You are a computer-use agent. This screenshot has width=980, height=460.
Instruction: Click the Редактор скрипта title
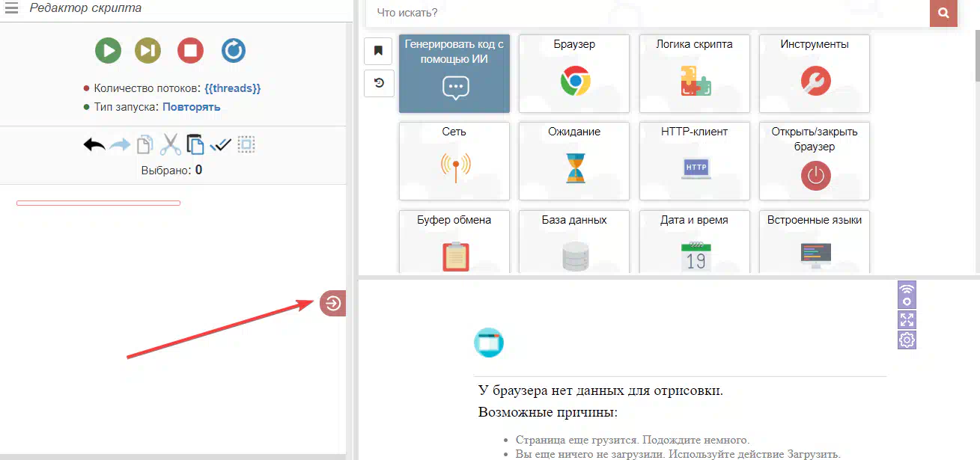[85, 8]
